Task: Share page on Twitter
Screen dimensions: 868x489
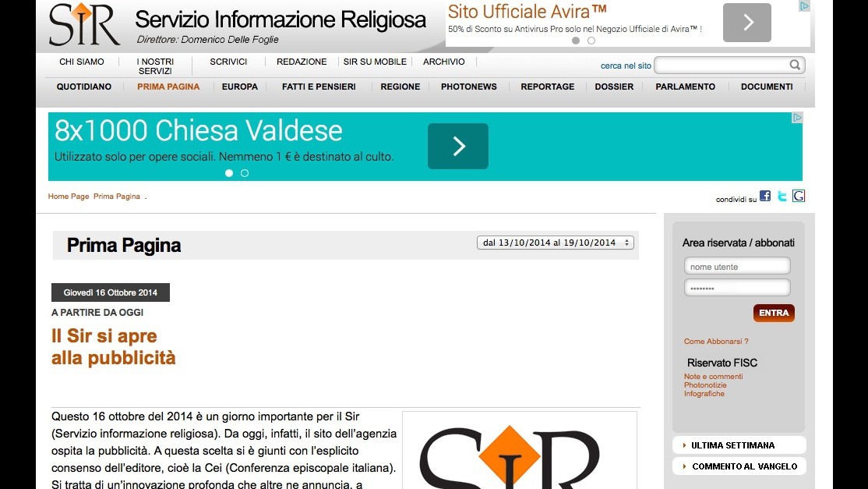Action: 782,196
